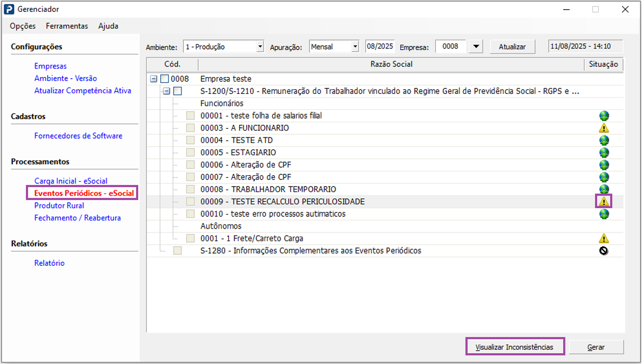This screenshot has height=364, width=642.
Task: Select the Empresa teste row text
Action: [226, 79]
